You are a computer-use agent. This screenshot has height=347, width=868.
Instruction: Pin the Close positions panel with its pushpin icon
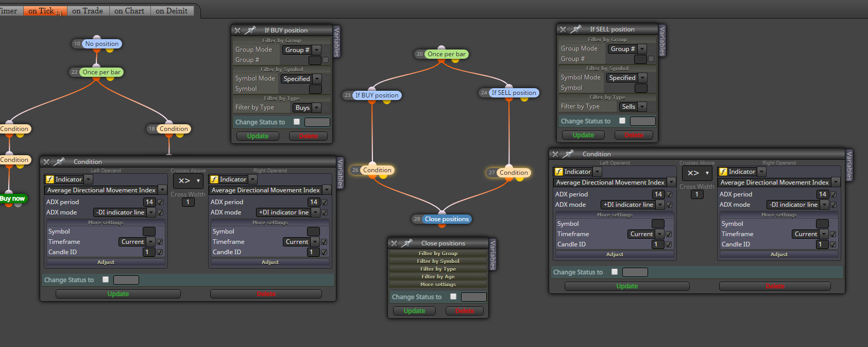[x=406, y=243]
